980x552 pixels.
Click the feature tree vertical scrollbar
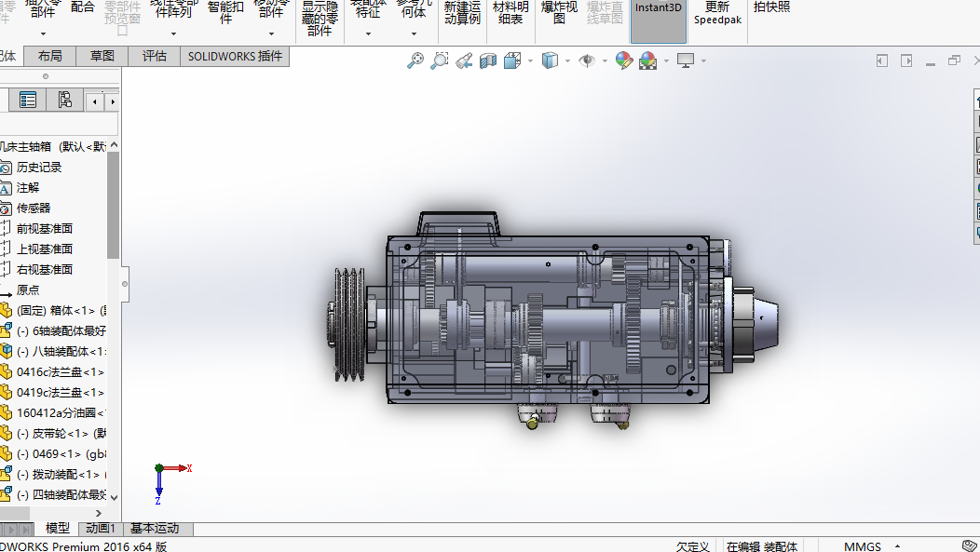point(114,205)
